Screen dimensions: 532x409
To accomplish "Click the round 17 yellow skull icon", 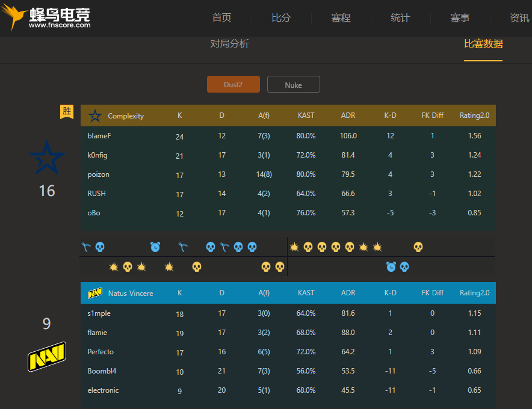I will tap(308, 247).
